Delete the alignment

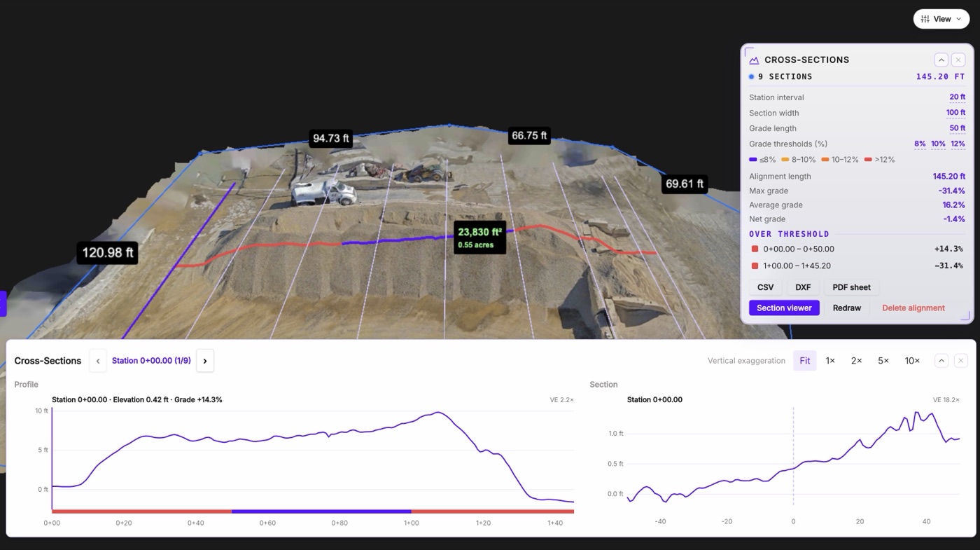click(x=913, y=308)
